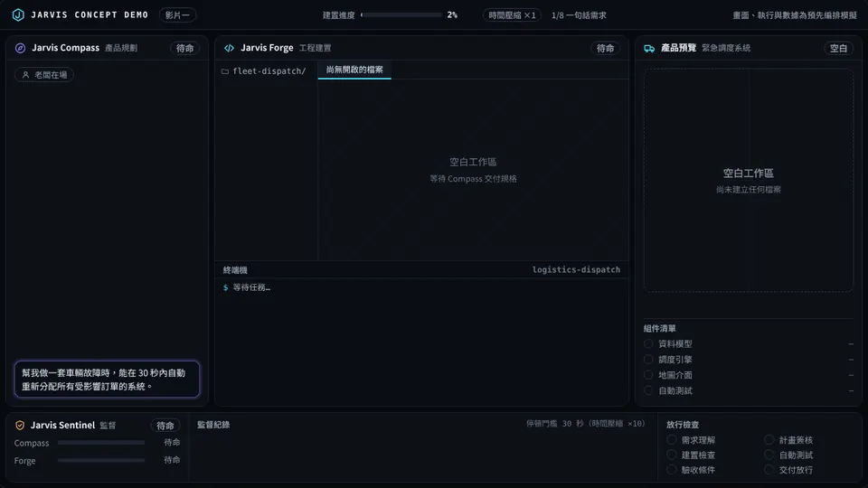868x488 pixels.
Task: Click the JARVIS CONCEPT DEMO title
Action: tap(90, 15)
